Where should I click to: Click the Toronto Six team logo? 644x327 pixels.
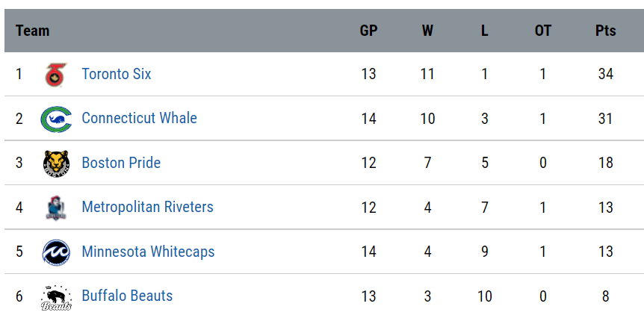pyautogui.click(x=56, y=75)
